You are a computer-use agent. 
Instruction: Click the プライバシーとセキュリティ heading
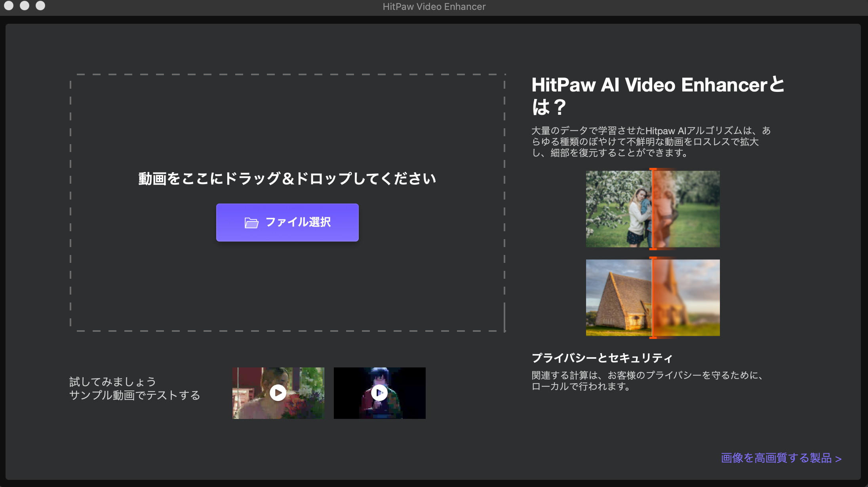coord(602,358)
